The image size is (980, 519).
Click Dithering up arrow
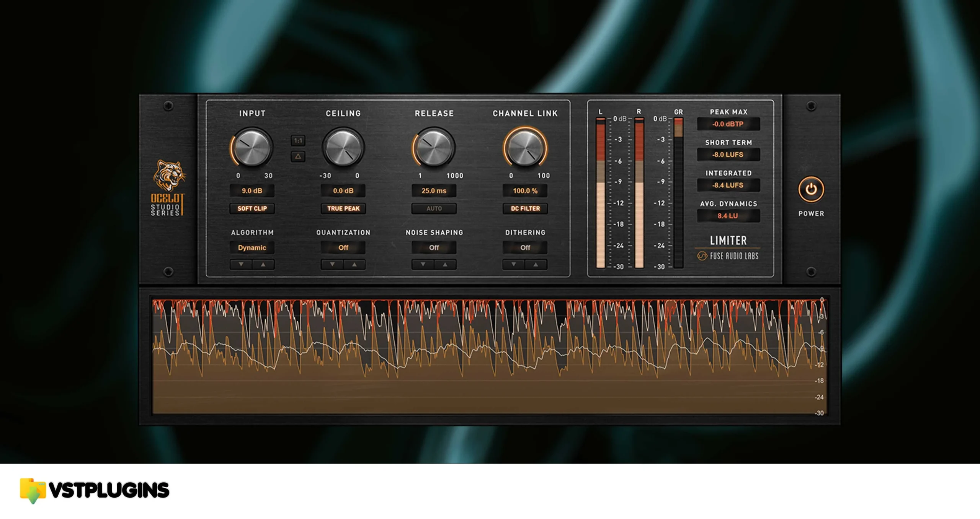coord(536,264)
